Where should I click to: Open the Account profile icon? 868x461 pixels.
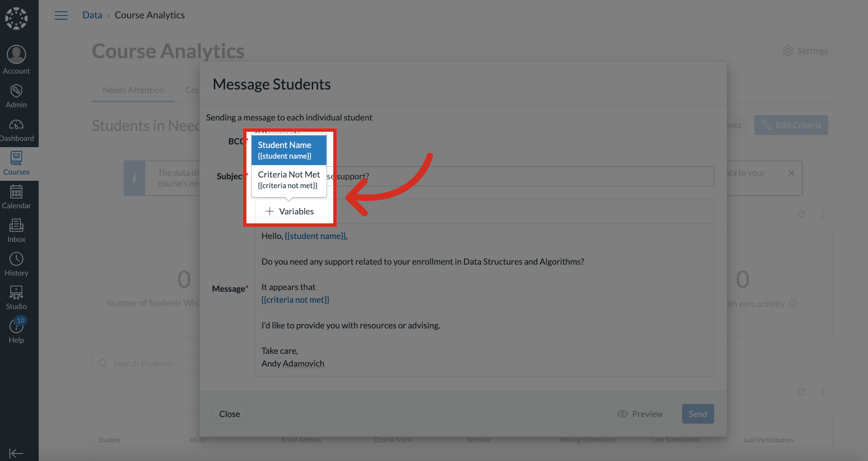[x=16, y=59]
